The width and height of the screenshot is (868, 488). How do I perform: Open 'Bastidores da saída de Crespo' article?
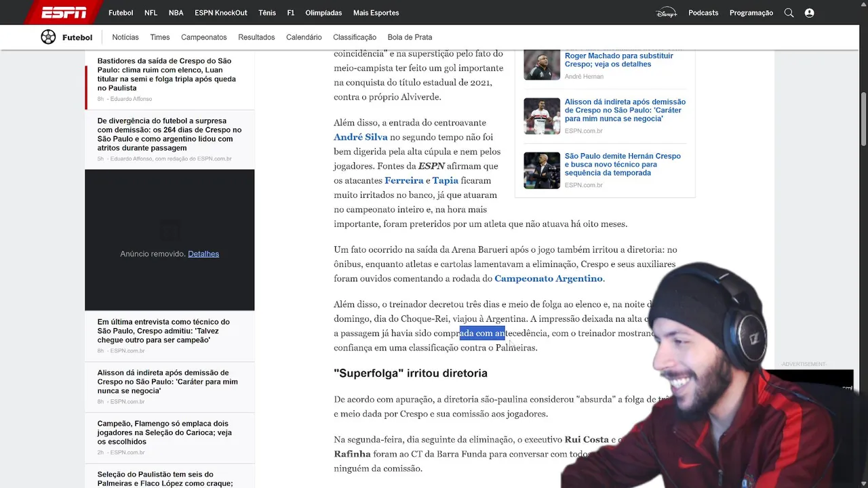click(167, 75)
